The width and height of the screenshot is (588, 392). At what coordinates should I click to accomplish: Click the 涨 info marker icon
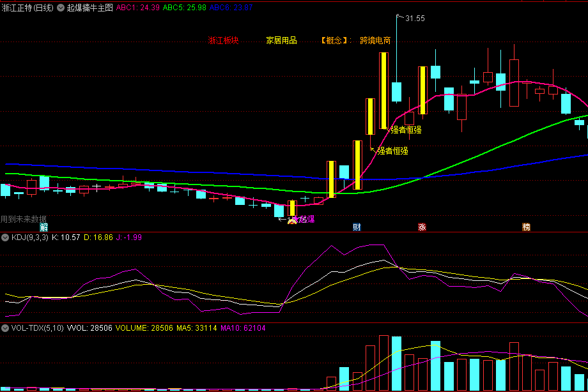click(x=422, y=227)
